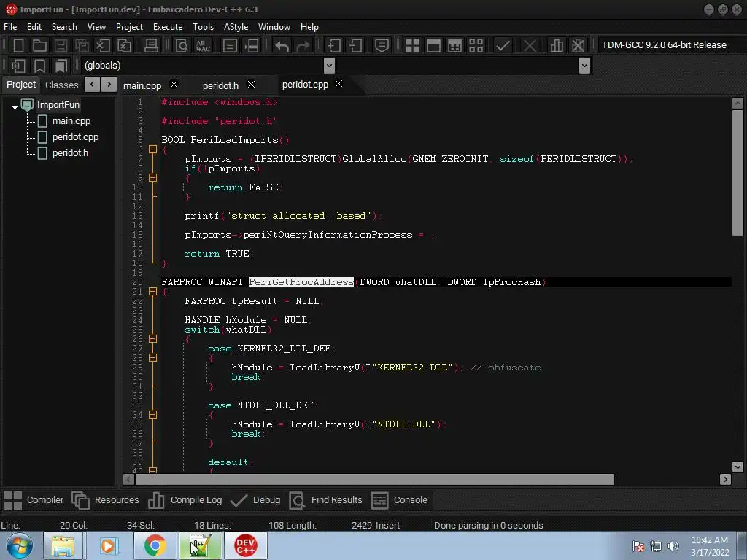Click the Run window toolbar icon
747x560 pixels.
coord(433,46)
